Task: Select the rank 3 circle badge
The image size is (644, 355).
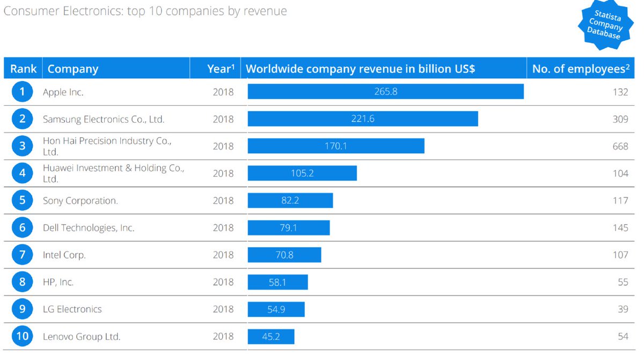Action: click(x=22, y=146)
